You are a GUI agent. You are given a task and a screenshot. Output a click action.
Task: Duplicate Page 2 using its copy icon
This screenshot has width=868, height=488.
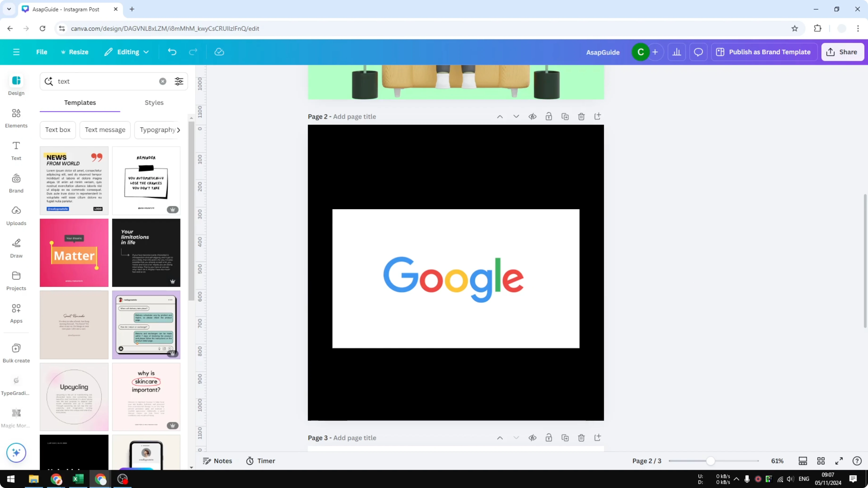tap(565, 116)
